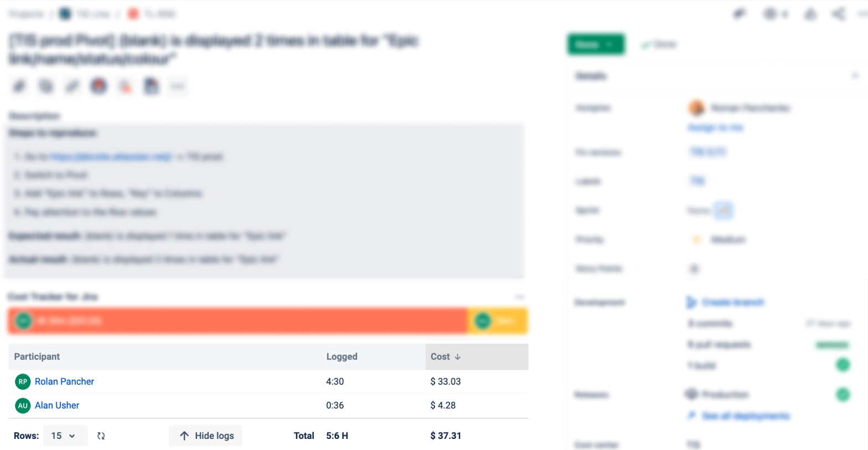Screen dimensions: 868x450
Task: Open Alan Usher's profile link
Action: [57, 406]
